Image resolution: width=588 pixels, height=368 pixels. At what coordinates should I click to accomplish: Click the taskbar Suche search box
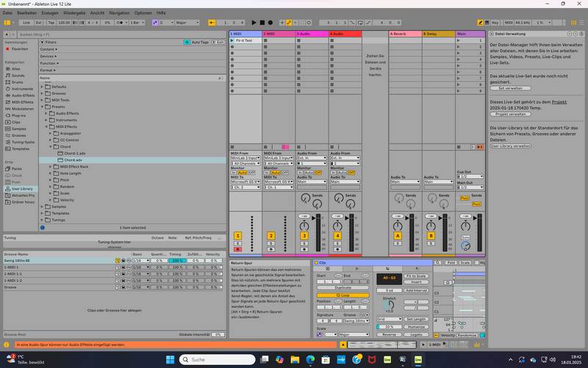(x=218, y=359)
